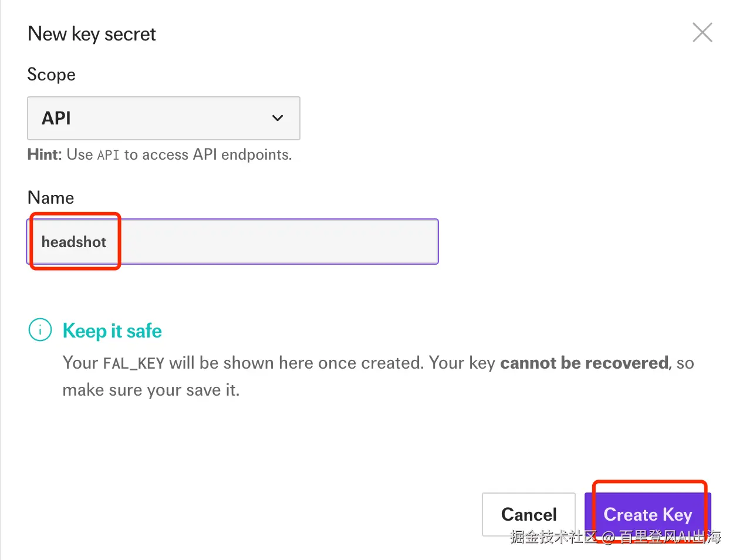Click the New key secret title
Viewport: 736px width, 560px height.
pyautogui.click(x=92, y=34)
